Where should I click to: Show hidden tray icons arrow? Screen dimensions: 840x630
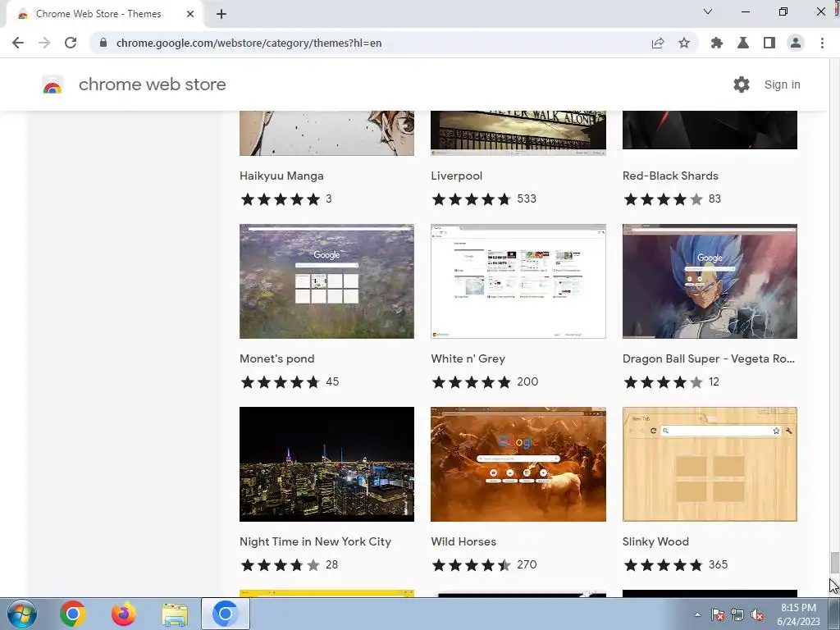(x=697, y=614)
